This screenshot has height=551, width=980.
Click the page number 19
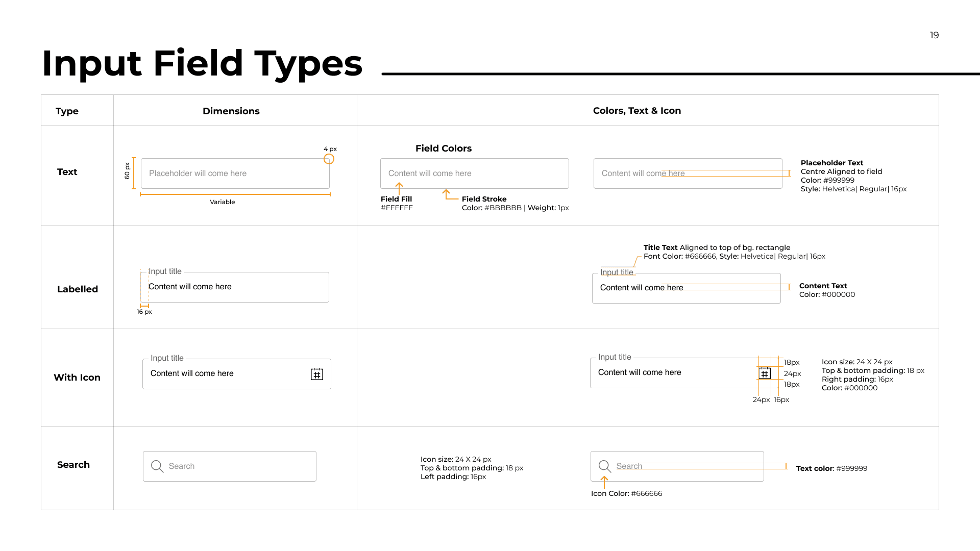[935, 35]
